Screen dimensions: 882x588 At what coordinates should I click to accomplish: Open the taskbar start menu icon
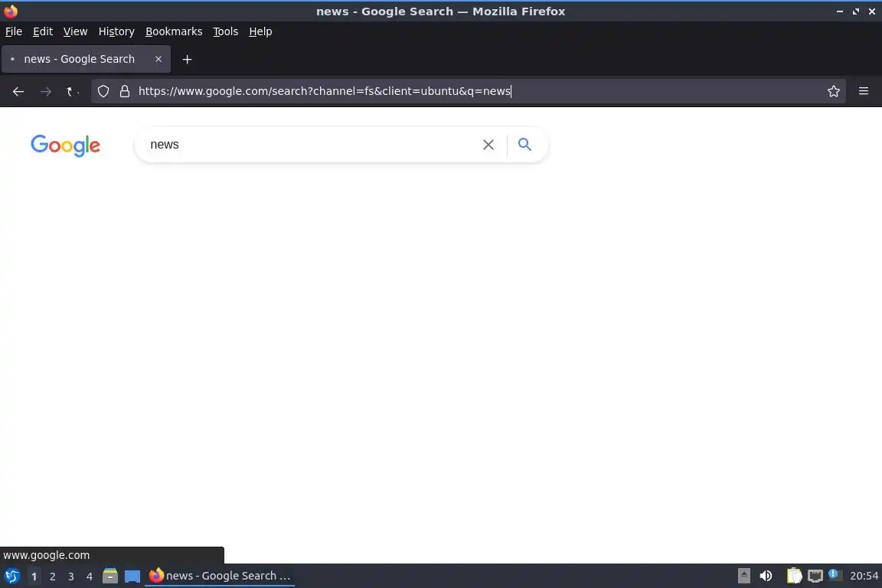point(11,576)
